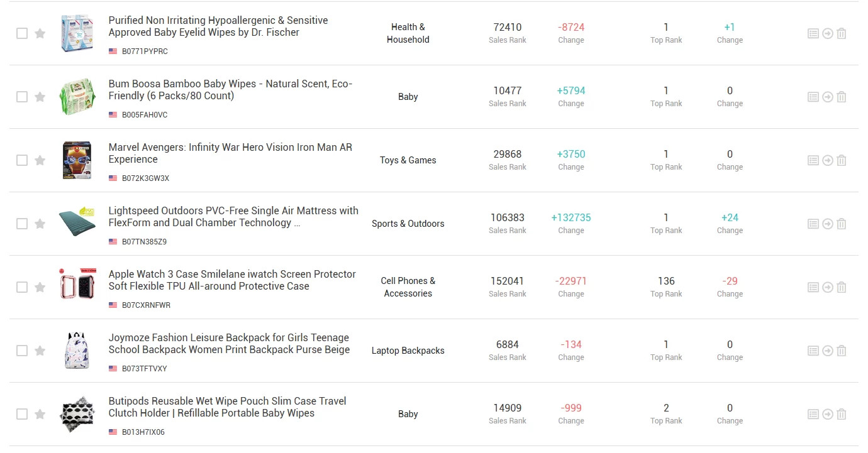
Task: Click arrow icon for Bum Boosa Wipes row
Action: point(828,97)
